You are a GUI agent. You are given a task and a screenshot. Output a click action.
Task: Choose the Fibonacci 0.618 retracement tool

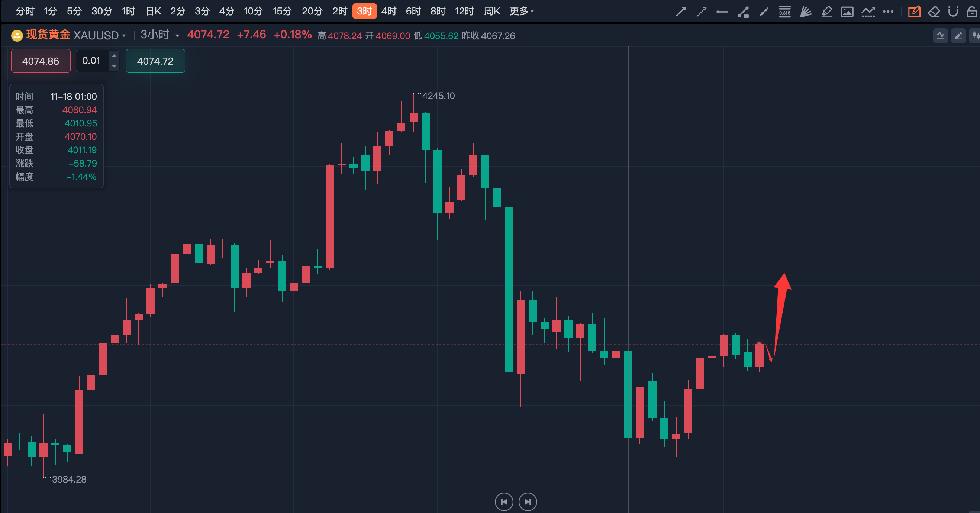pyautogui.click(x=784, y=12)
